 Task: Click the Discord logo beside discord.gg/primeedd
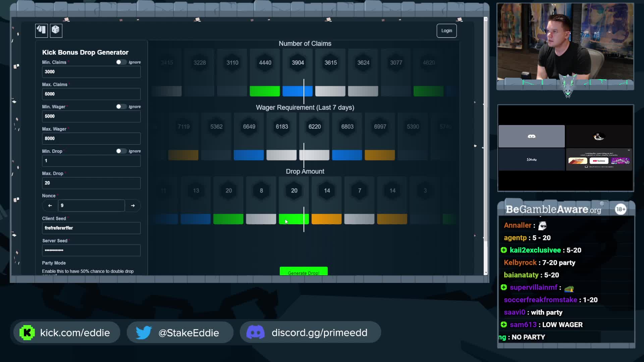255,333
